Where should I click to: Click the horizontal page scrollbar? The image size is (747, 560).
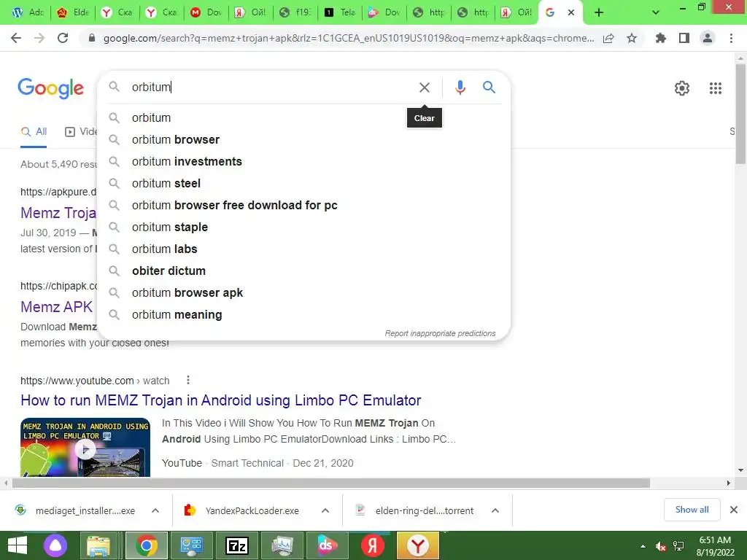click(330, 483)
